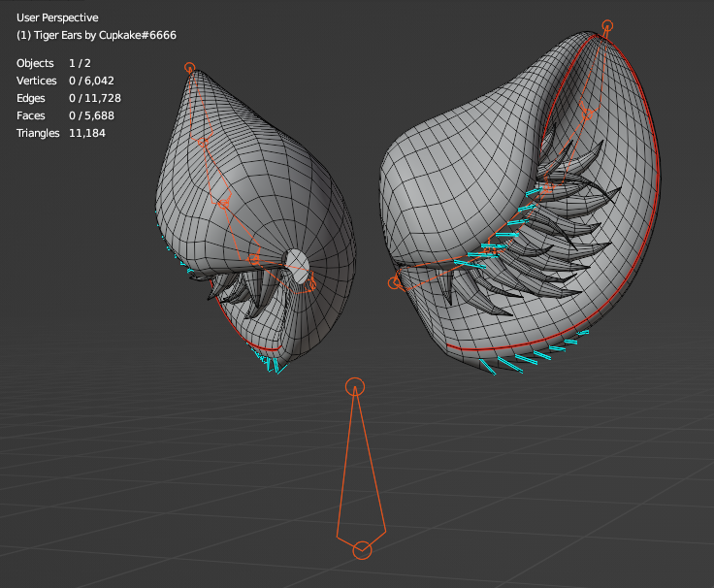Click the round hole in the left ear

tap(298, 262)
